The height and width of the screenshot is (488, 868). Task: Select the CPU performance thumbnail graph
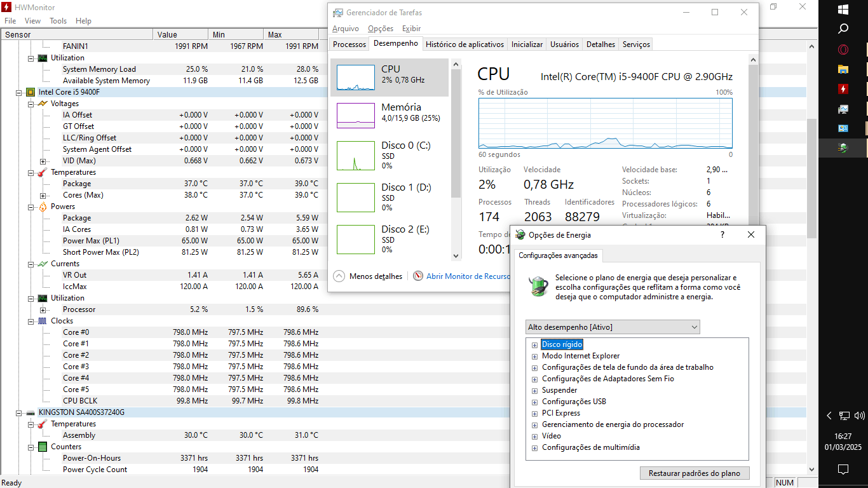pyautogui.click(x=355, y=78)
